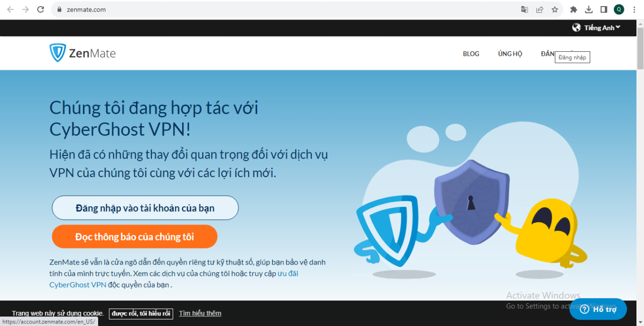Viewport: 644px width, 326px height.
Task: Go back using the browser back arrow
Action: click(10, 10)
